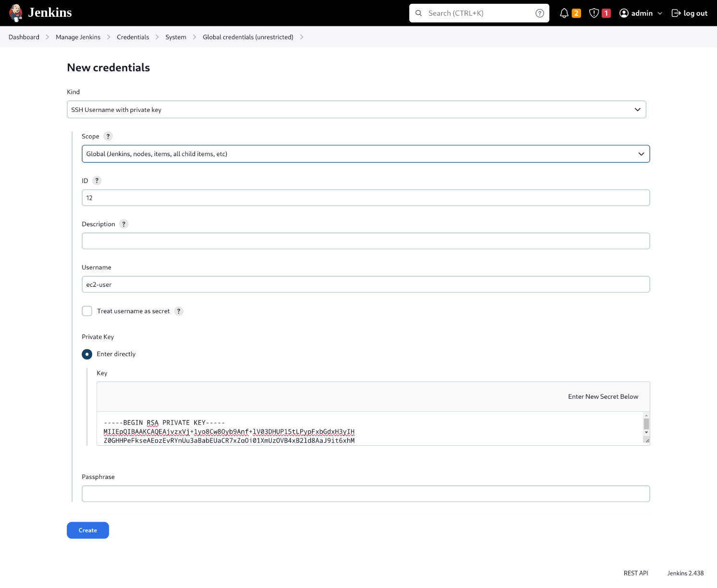The height and width of the screenshot is (588, 717).
Task: Go to System breadcrumb
Action: 176,37
